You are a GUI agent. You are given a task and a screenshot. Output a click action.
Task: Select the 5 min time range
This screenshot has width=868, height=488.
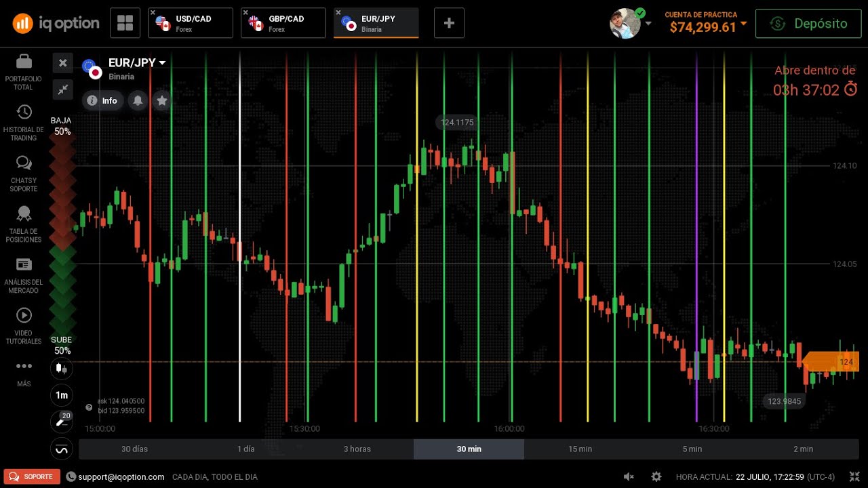[x=692, y=449]
